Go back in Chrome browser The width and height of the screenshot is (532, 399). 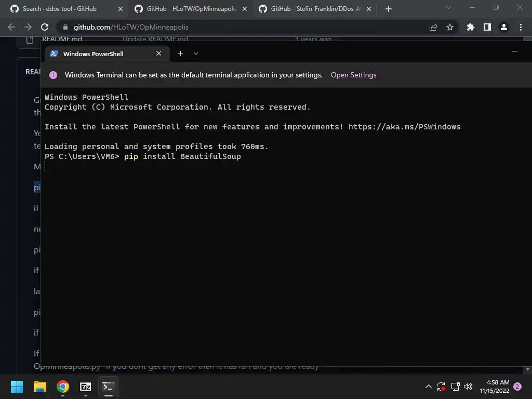pyautogui.click(x=11, y=27)
